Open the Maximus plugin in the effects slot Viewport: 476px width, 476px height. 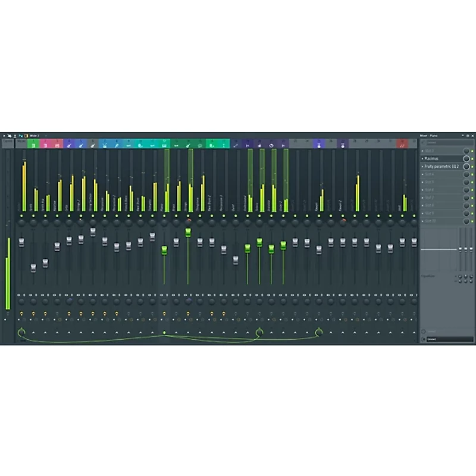click(x=437, y=158)
